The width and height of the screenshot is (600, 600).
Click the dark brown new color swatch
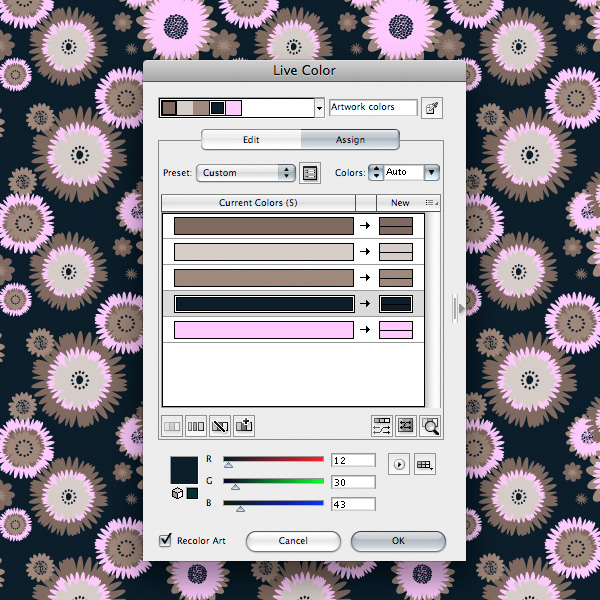click(396, 226)
